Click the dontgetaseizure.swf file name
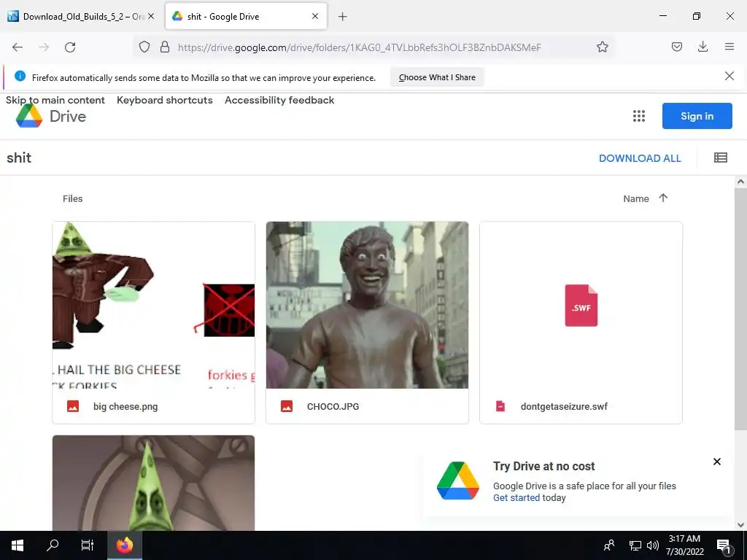The width and height of the screenshot is (747, 560). (x=564, y=407)
